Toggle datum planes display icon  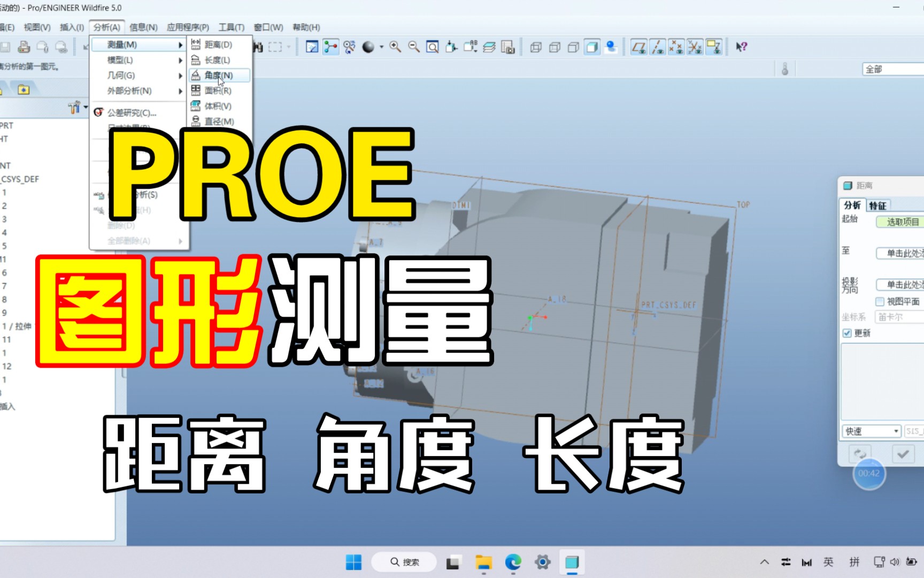tap(638, 47)
